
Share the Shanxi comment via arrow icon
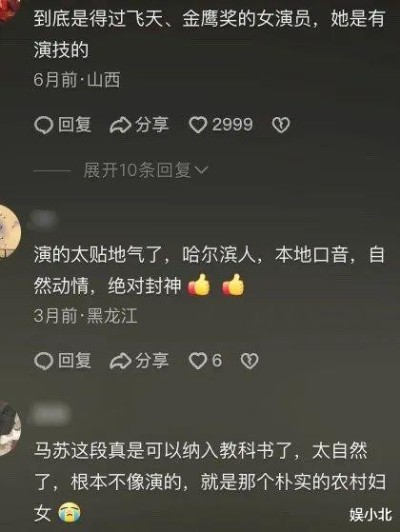(x=120, y=126)
